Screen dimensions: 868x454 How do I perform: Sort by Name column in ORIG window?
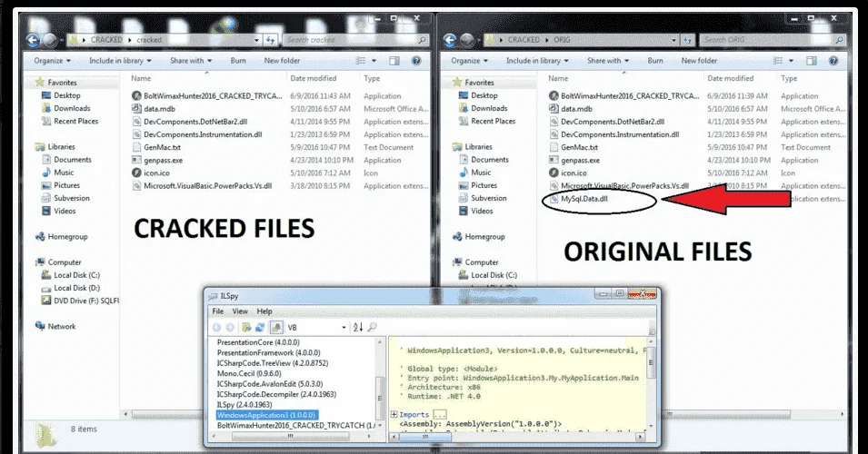point(558,78)
